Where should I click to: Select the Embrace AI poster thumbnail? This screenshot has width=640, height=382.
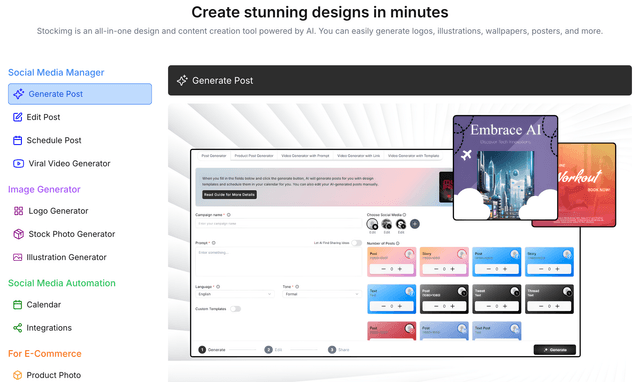(505, 168)
